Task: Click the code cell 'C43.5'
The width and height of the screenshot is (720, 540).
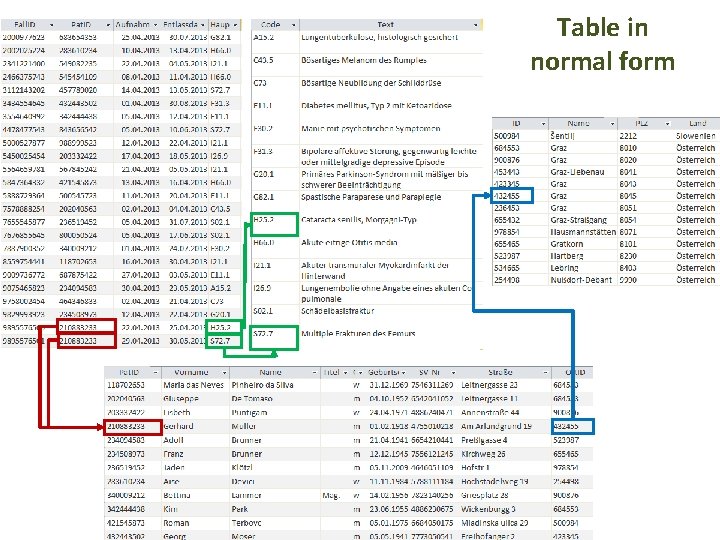Action: click(263, 60)
